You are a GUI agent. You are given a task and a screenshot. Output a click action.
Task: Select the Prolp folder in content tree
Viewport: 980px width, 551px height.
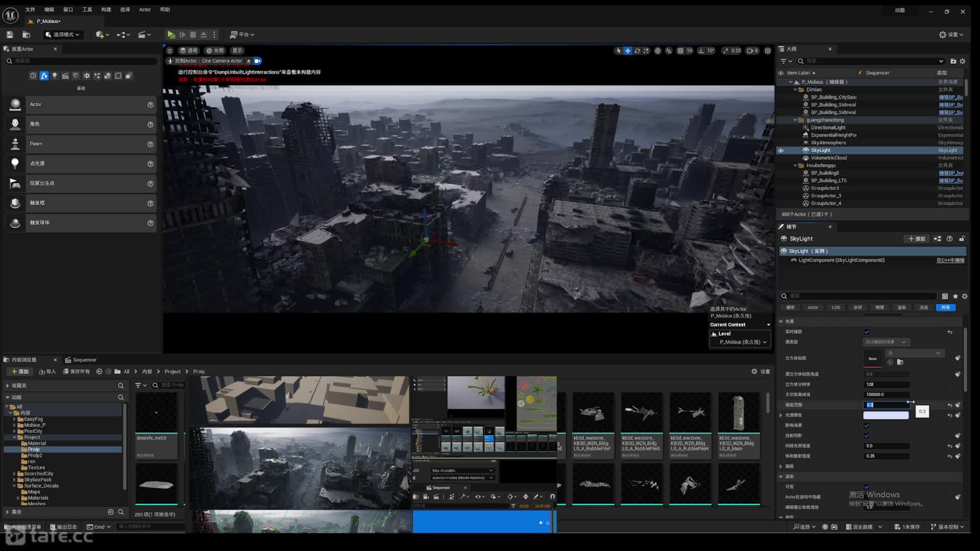click(34, 450)
